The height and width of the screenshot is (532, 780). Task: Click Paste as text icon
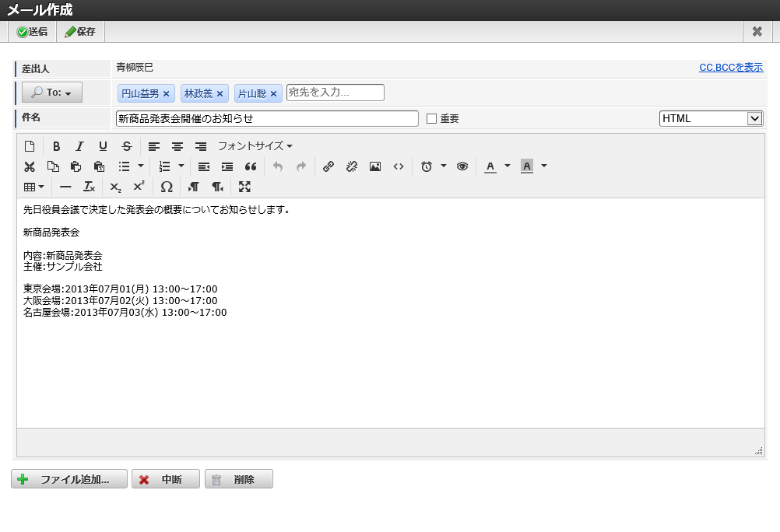pyautogui.click(x=99, y=166)
